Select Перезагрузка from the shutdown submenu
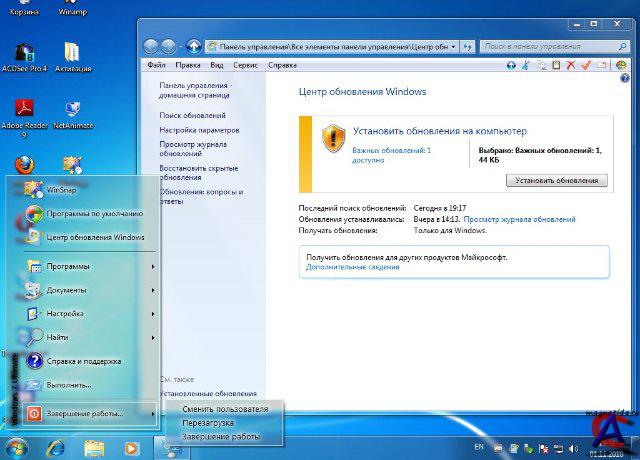Screen dimensions: 640x460 coord(208,423)
